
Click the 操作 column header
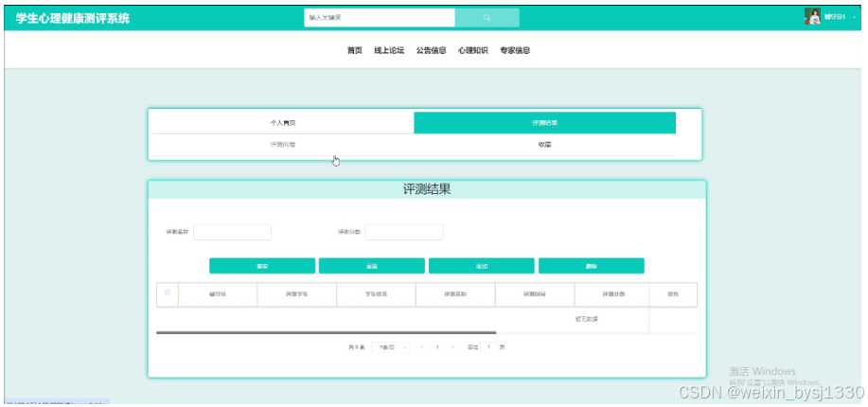tap(673, 294)
